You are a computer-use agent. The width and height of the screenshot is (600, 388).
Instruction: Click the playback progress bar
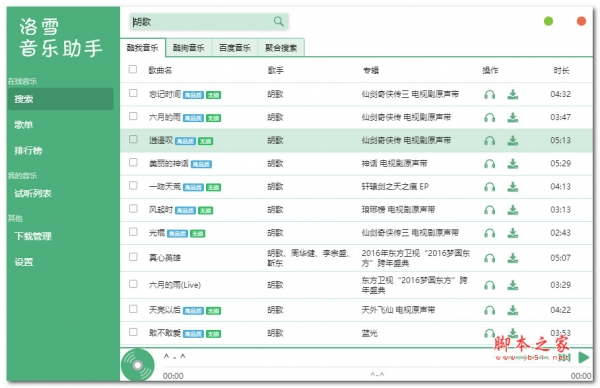tap(377, 367)
